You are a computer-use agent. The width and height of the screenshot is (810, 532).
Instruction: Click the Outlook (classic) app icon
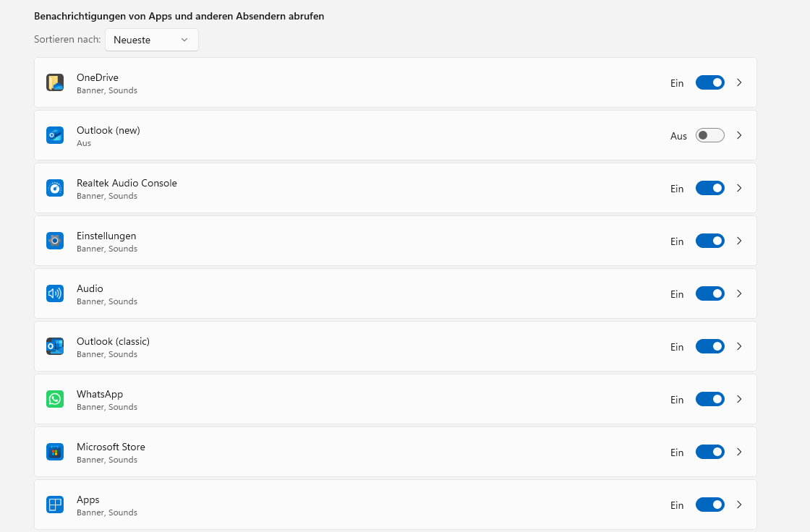tap(55, 346)
